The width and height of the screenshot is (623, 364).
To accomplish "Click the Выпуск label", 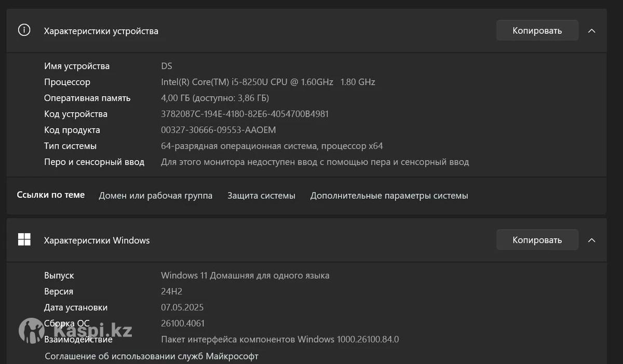I will click(59, 275).
